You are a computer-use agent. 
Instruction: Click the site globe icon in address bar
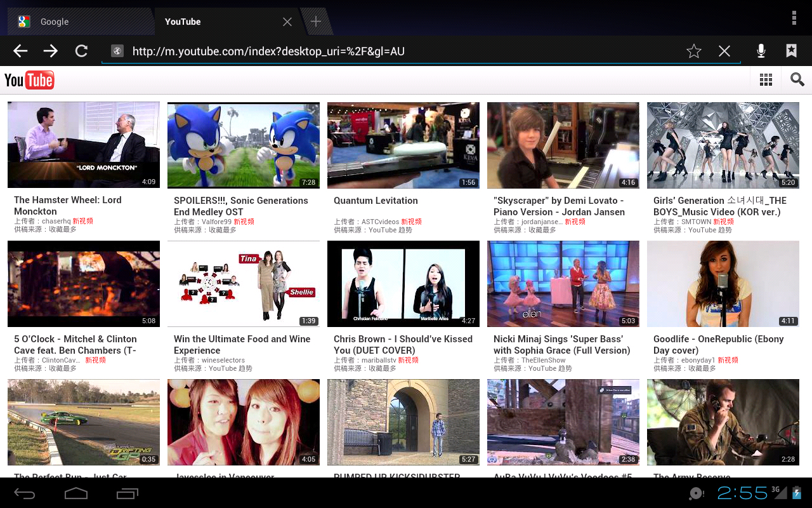117,51
